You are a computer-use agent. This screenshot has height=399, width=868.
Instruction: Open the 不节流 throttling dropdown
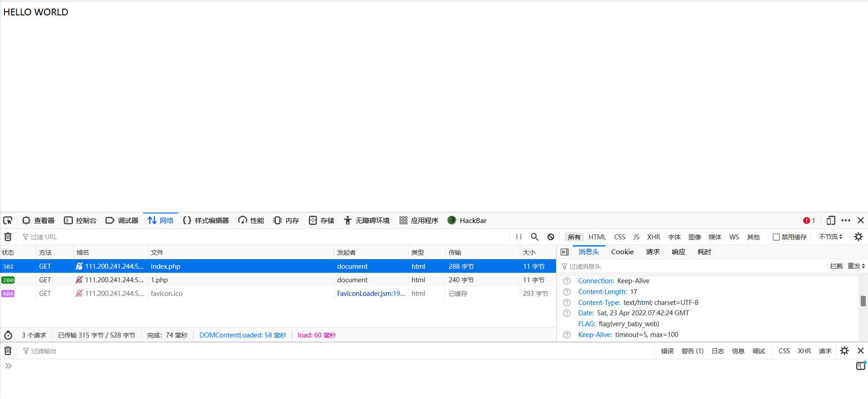click(x=830, y=237)
